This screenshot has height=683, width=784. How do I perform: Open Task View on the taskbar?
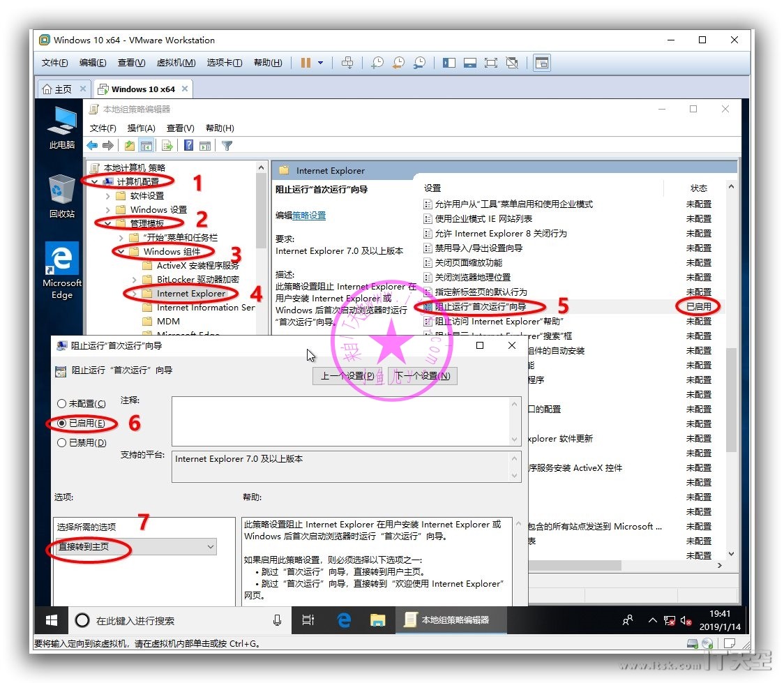[308, 620]
